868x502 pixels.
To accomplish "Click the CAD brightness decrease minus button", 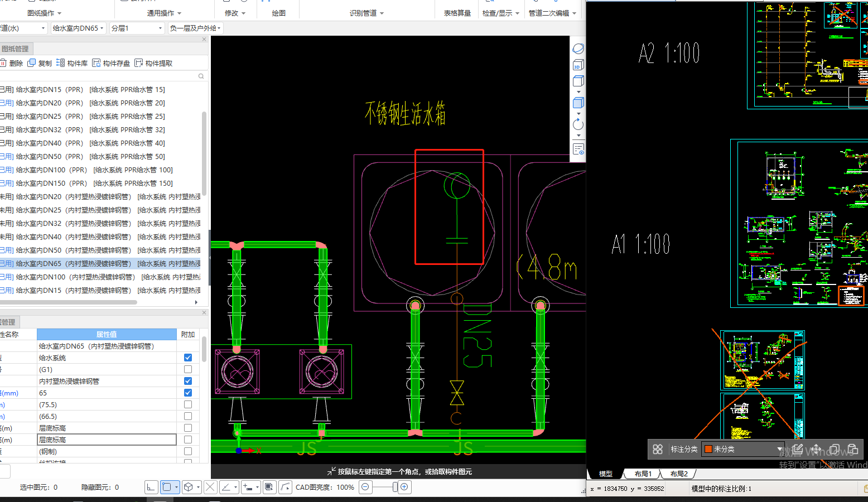I will point(365,487).
